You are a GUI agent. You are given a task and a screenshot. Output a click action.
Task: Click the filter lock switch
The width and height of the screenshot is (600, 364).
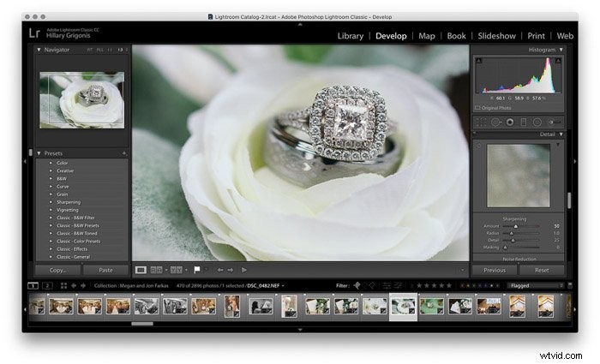570,285
